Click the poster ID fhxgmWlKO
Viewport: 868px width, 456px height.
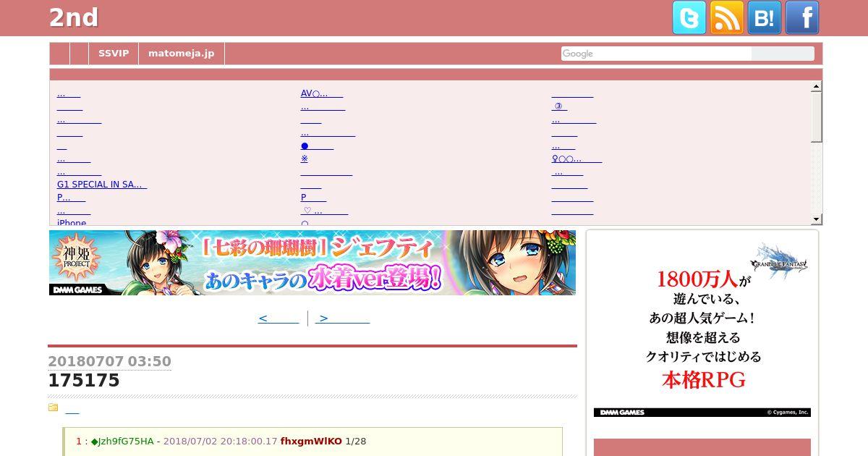pyautogui.click(x=311, y=441)
